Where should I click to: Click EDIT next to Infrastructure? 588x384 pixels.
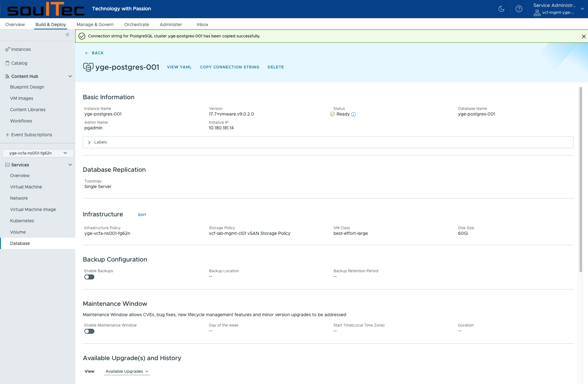pyautogui.click(x=142, y=215)
